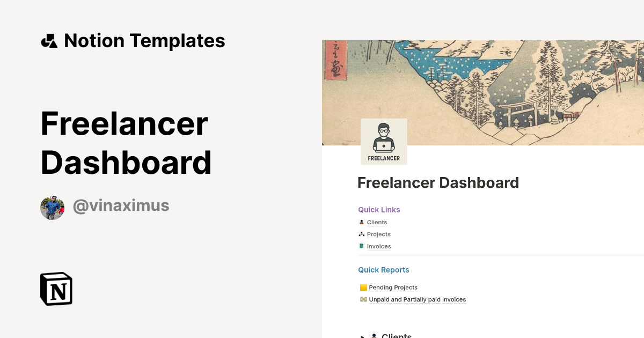Click the money icon before Unpaid Invoices report

pos(363,299)
